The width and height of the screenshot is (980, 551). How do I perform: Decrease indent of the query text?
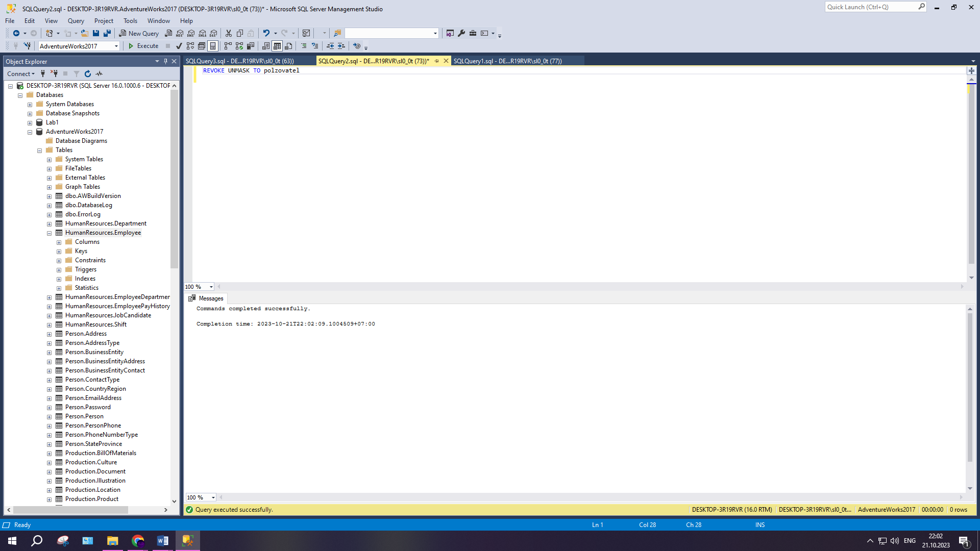(x=330, y=46)
